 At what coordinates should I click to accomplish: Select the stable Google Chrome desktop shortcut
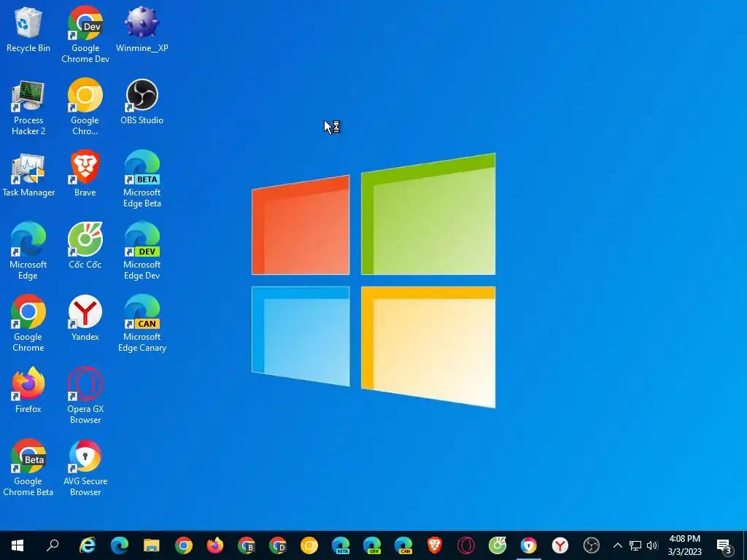tap(28, 324)
